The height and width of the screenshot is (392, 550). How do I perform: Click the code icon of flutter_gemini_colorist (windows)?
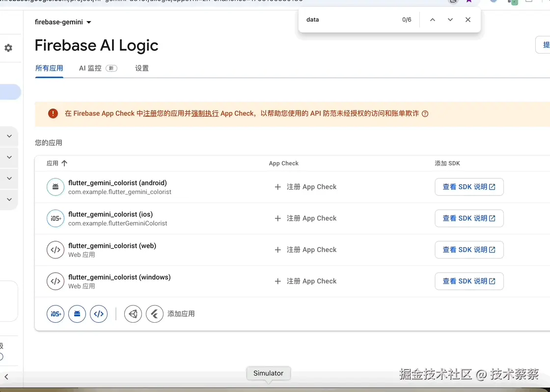click(55, 281)
